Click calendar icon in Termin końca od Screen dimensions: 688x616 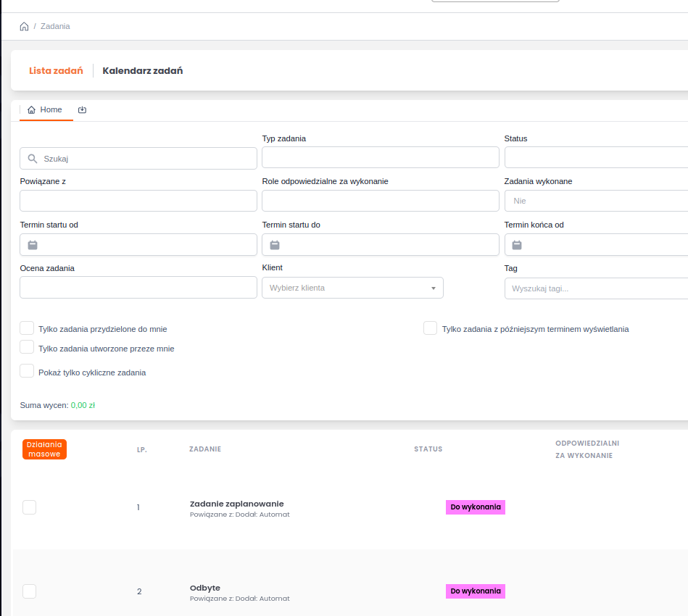tap(517, 245)
